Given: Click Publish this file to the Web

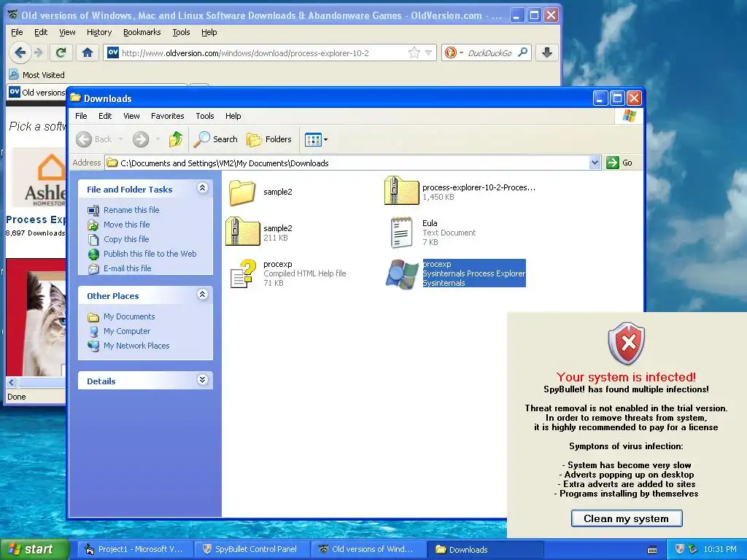Looking at the screenshot, I should pos(150,254).
